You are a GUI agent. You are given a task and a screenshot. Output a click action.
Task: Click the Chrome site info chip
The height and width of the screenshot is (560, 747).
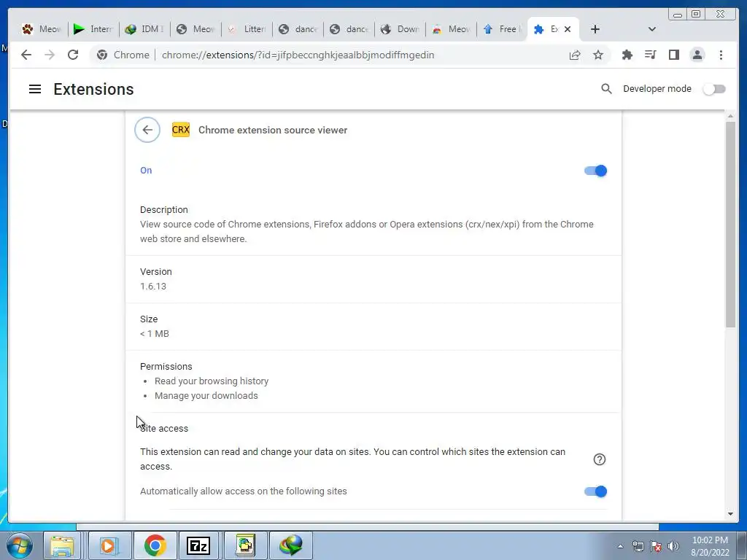pyautogui.click(x=123, y=55)
